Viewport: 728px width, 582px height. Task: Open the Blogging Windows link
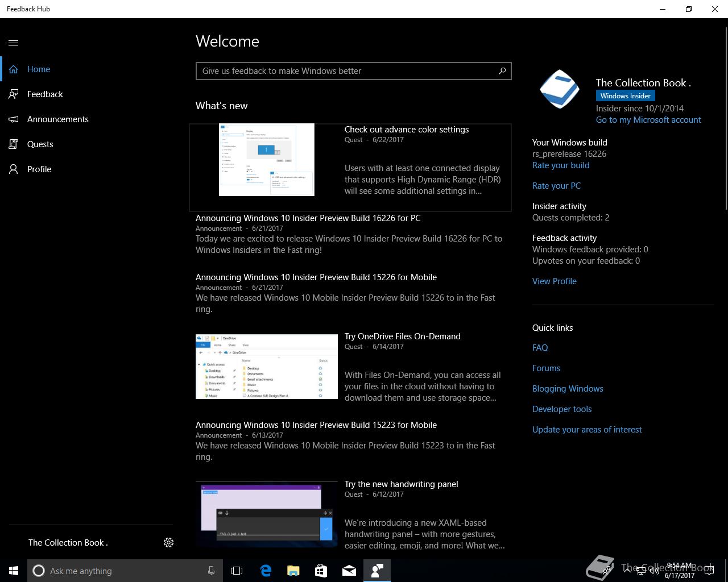[568, 389]
